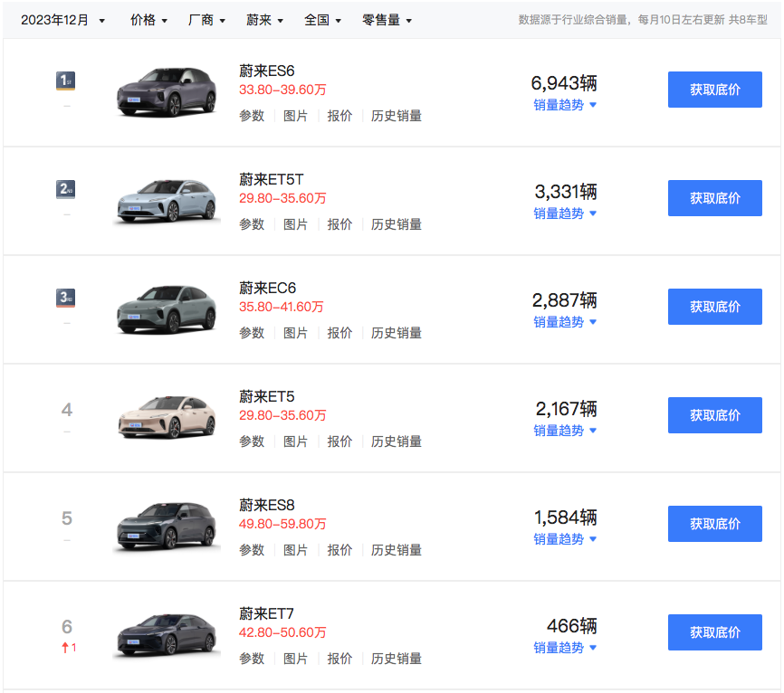The image size is (784, 693).
Task: View 图片 photos for 蔚来ET7
Action: pos(295,659)
